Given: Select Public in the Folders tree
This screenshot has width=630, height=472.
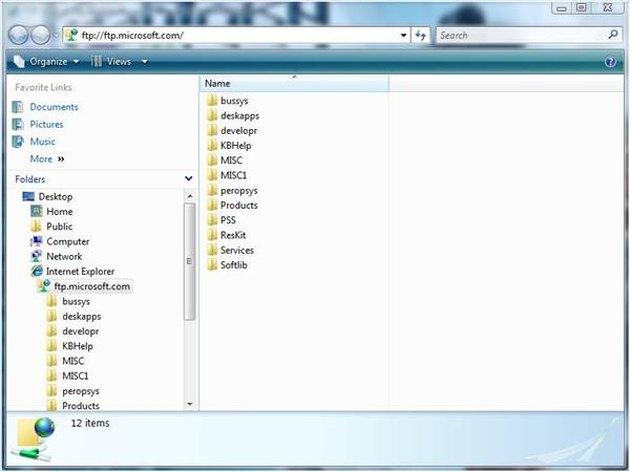Looking at the screenshot, I should pos(59,227).
